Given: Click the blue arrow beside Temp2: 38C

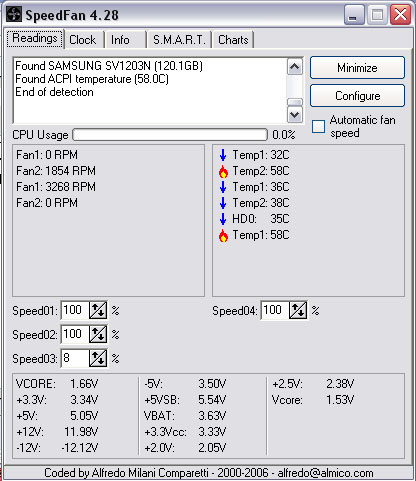Looking at the screenshot, I should 223,203.
